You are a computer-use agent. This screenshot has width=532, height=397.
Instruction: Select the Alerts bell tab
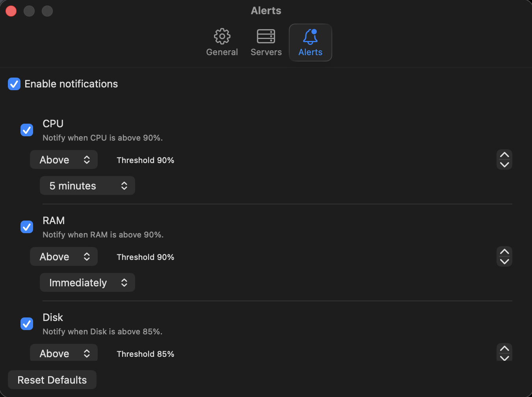tap(311, 43)
